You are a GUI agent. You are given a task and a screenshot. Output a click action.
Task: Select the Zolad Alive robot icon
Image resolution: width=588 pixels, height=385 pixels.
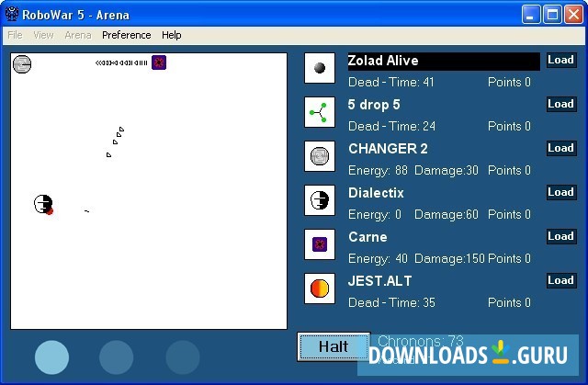click(x=320, y=68)
